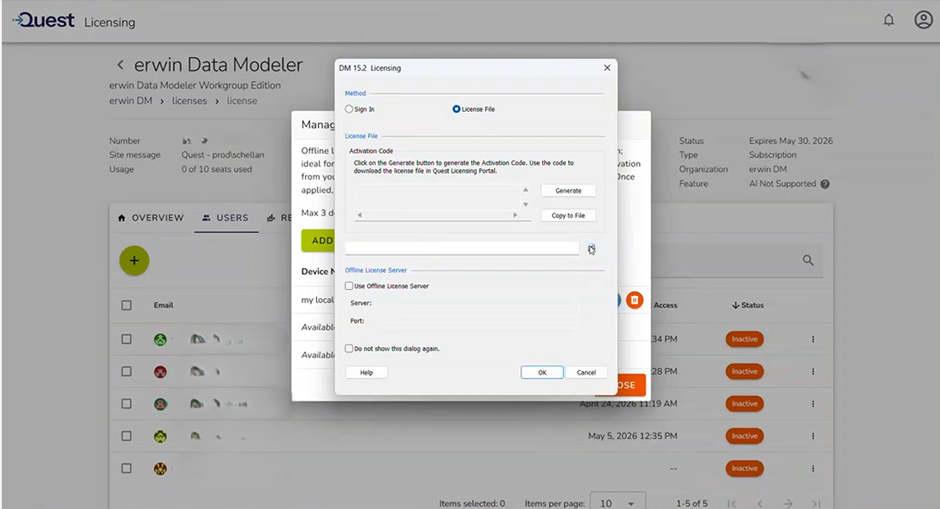Open the user account profile icon
Viewport: 940px width, 509px height.
tap(923, 20)
